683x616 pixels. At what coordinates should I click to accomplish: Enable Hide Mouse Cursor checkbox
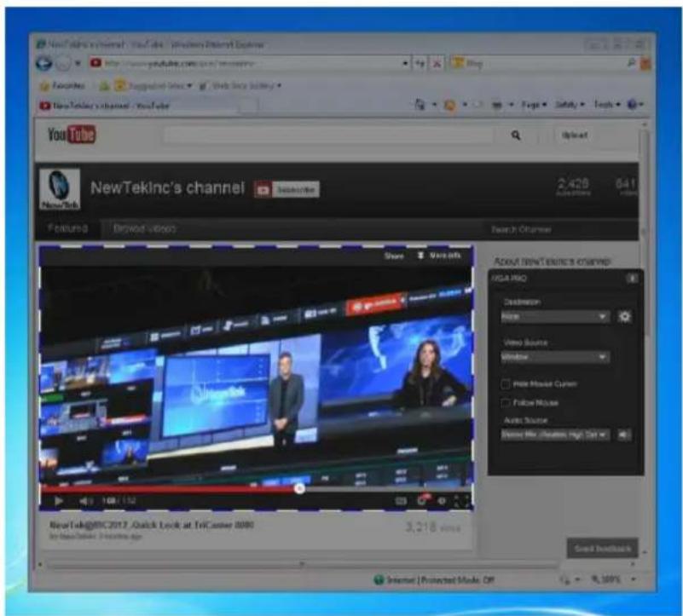tap(506, 384)
